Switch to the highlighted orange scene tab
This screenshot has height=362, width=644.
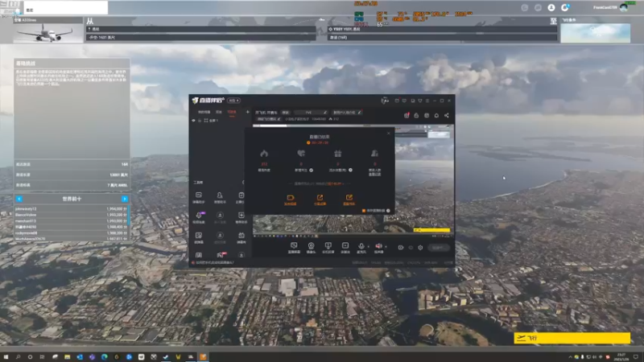coord(232,112)
